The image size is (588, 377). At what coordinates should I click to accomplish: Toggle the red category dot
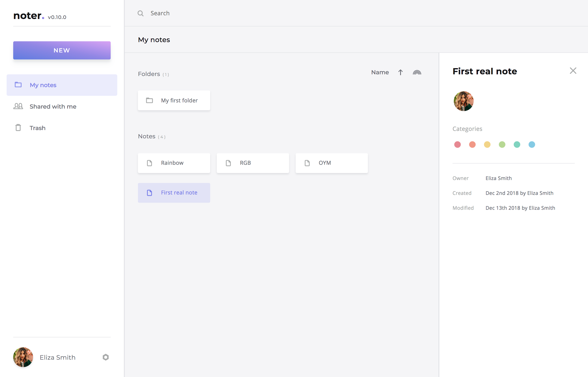pyautogui.click(x=457, y=145)
